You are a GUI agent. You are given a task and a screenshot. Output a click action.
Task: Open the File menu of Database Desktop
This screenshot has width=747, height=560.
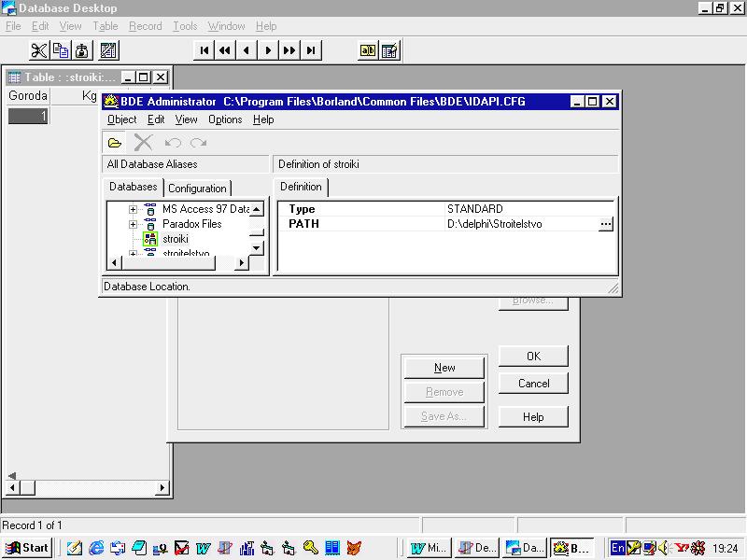coord(13,26)
